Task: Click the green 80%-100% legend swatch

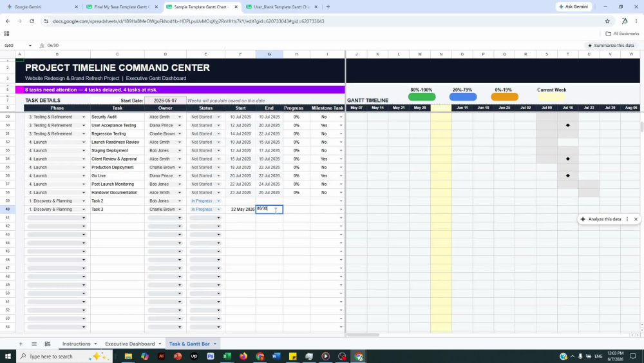Action: tap(422, 97)
